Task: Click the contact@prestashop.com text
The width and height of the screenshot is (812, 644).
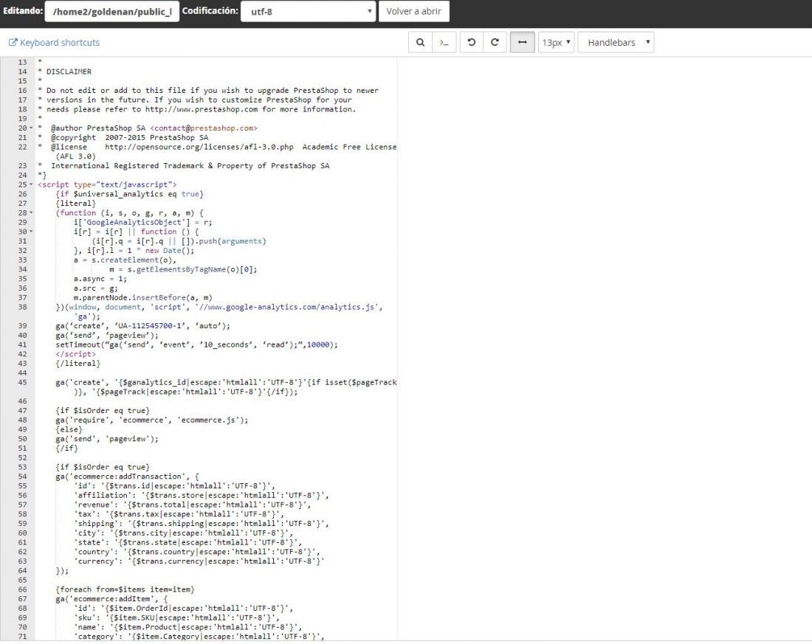Action: pos(204,128)
